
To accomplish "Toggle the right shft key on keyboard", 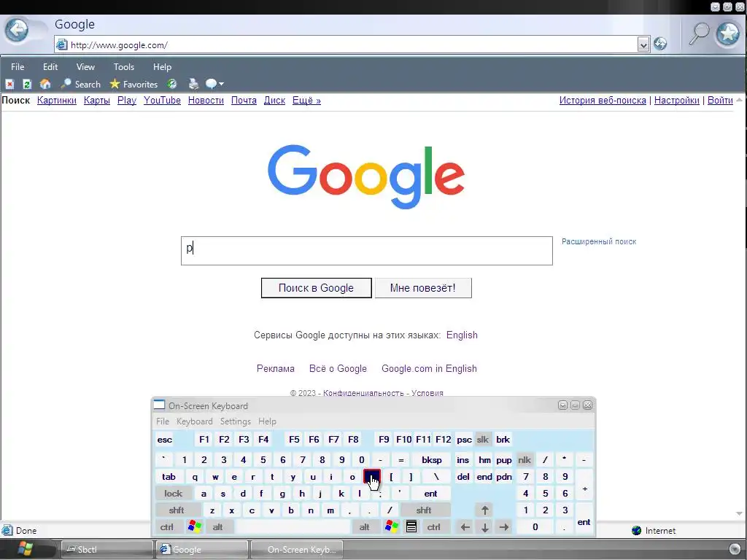I will tap(424, 510).
